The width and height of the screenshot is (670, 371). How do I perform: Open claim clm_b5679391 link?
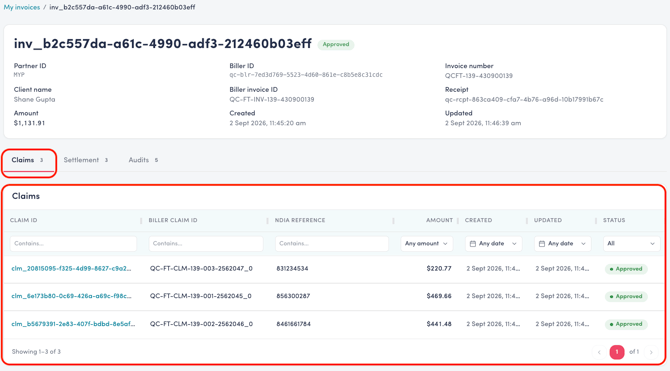point(73,324)
